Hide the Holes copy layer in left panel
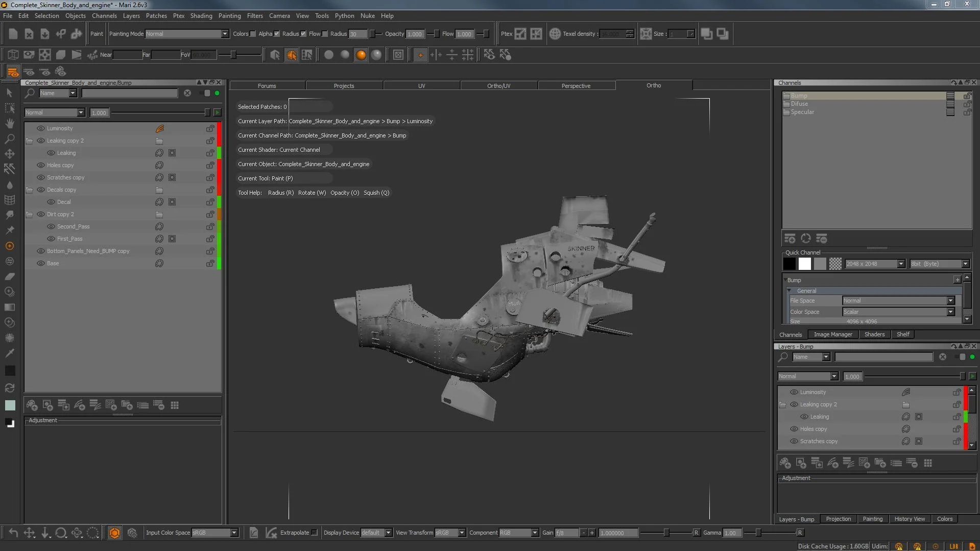Viewport: 980px width, 551px height. pos(40,165)
